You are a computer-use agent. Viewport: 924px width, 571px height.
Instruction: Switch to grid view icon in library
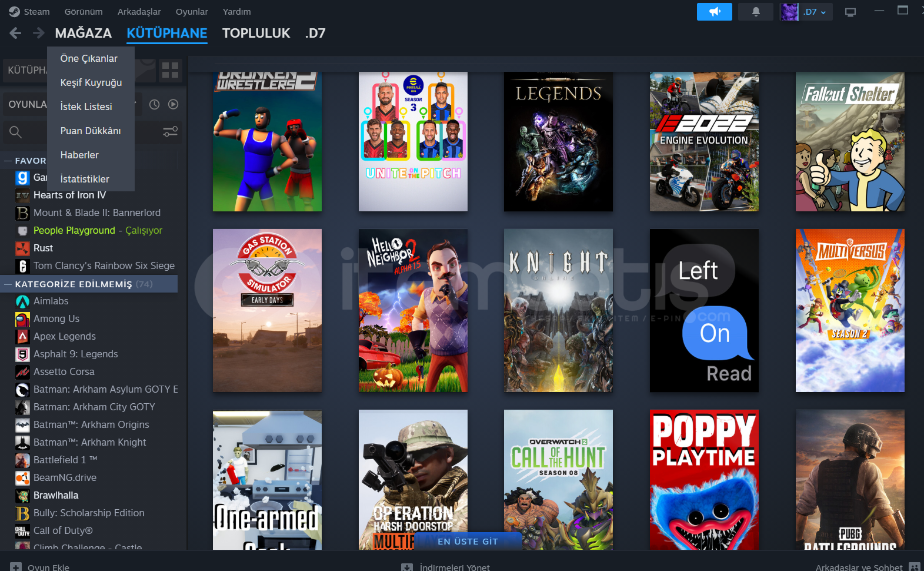coord(170,71)
